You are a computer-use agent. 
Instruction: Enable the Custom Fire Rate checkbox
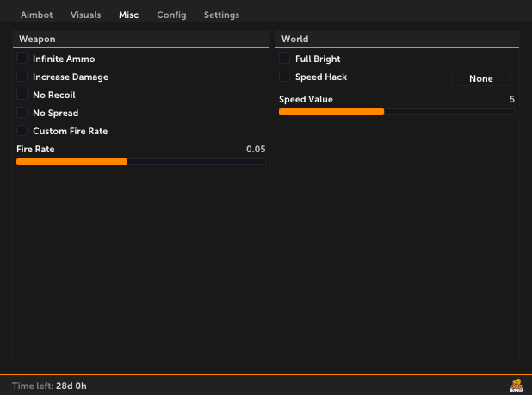click(22, 131)
